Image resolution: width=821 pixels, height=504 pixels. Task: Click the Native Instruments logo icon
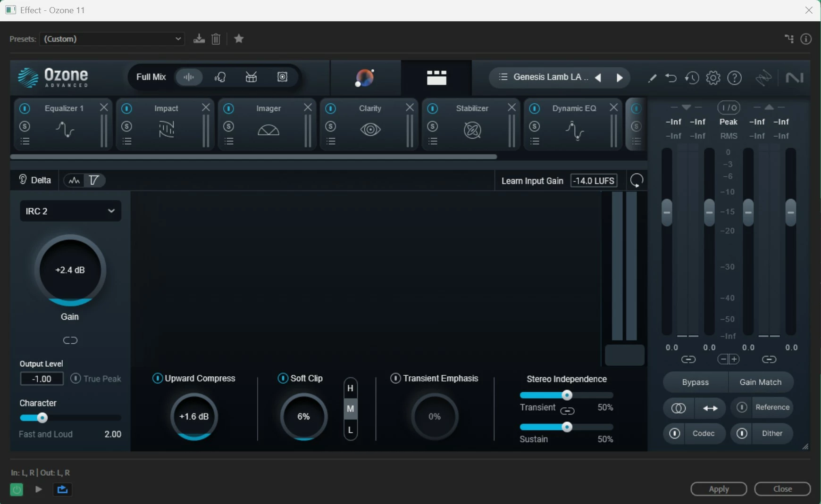(795, 78)
